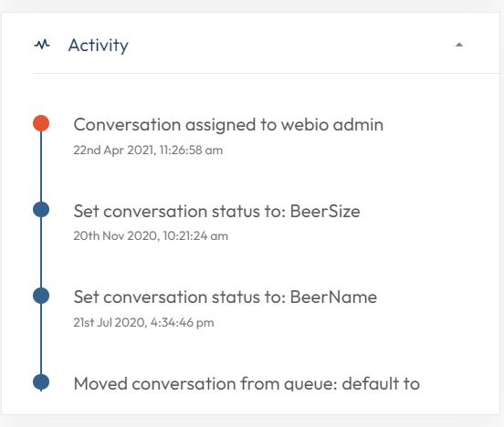Collapse the Activity panel using the arrow
Viewport: 504px width, 427px height.
click(459, 45)
